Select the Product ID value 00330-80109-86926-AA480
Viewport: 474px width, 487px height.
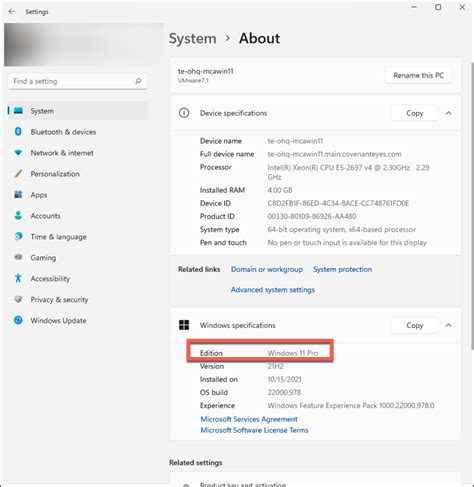(x=312, y=216)
